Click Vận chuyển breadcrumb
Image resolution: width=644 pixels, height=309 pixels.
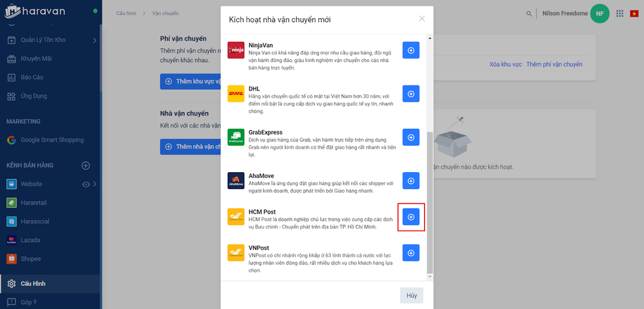[x=165, y=14]
